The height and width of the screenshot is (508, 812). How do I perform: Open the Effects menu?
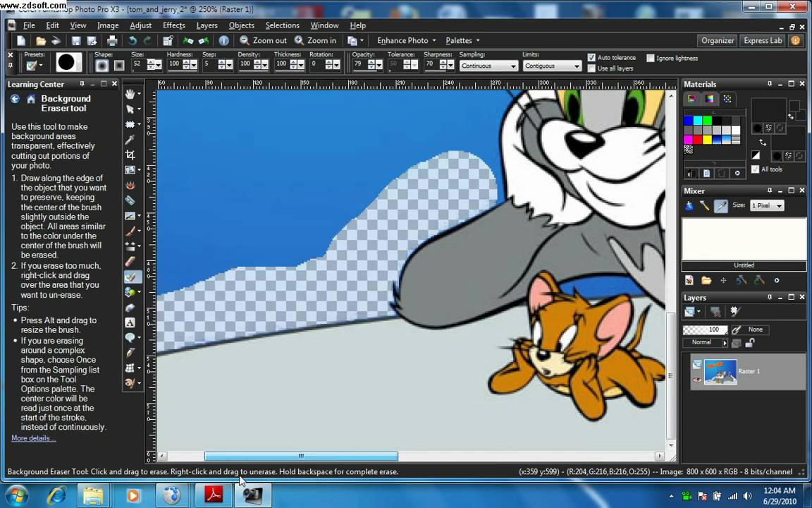173,25
